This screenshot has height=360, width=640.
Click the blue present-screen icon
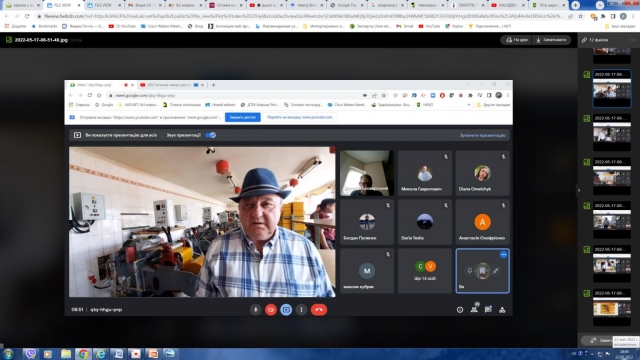[x=286, y=310]
